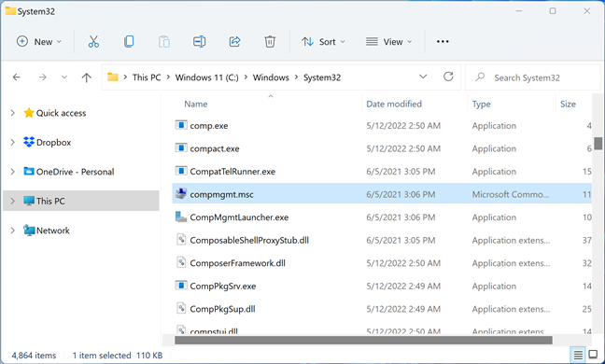This screenshot has height=364, width=605.
Task: Click the Delete trash can icon
Action: tap(270, 42)
